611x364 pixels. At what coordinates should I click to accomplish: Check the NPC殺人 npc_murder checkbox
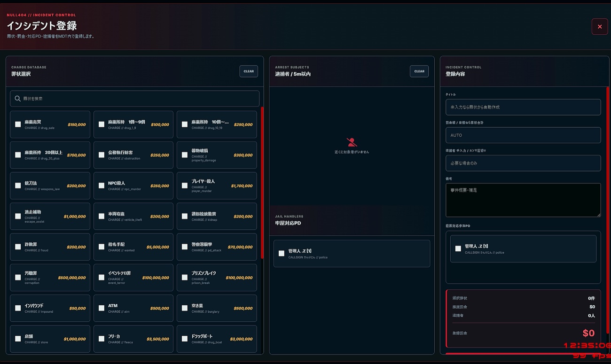(x=102, y=186)
